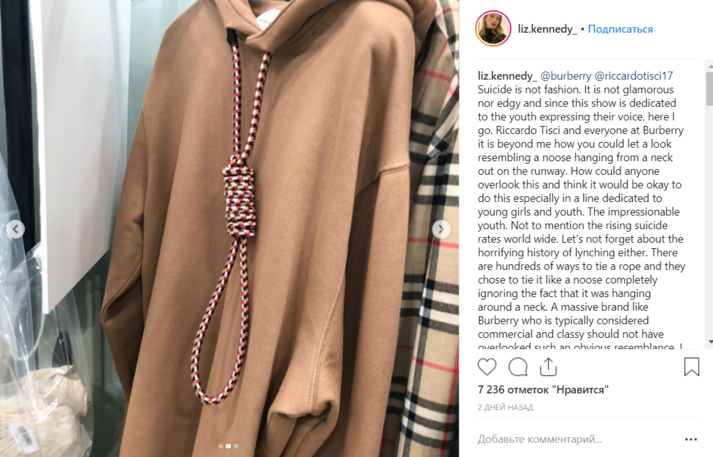Click the Подписаться follow link
Image resolution: width=713 pixels, height=457 pixels.
620,29
